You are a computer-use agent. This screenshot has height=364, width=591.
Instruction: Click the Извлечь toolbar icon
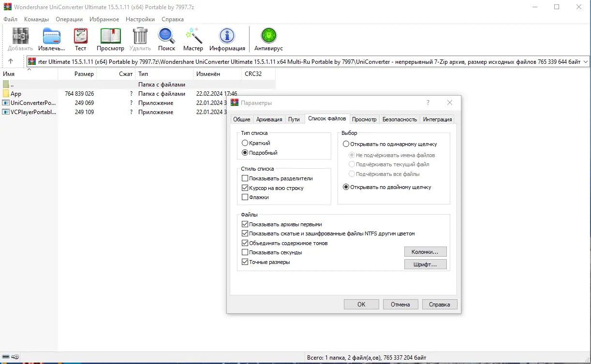click(x=52, y=36)
